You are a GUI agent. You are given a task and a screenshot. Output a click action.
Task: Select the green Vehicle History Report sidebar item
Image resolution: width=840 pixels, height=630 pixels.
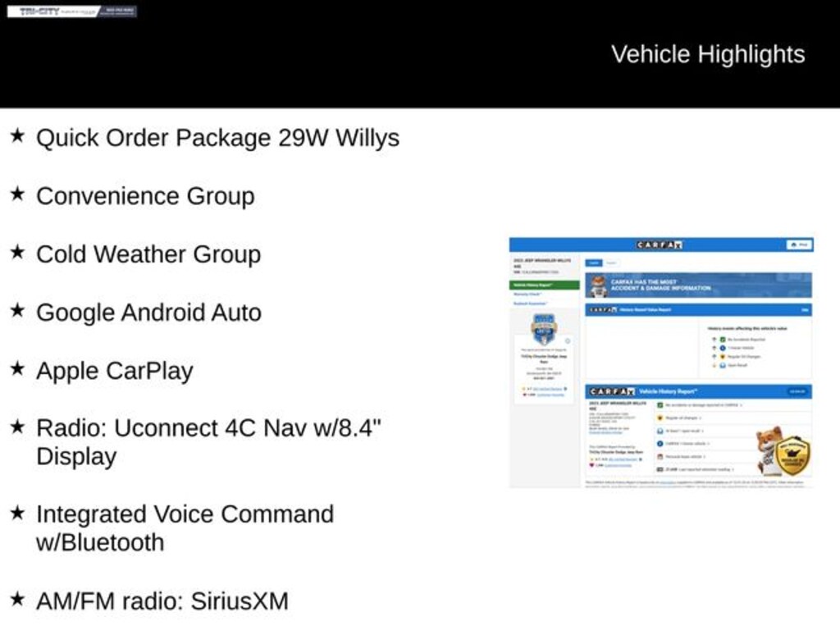(x=545, y=285)
